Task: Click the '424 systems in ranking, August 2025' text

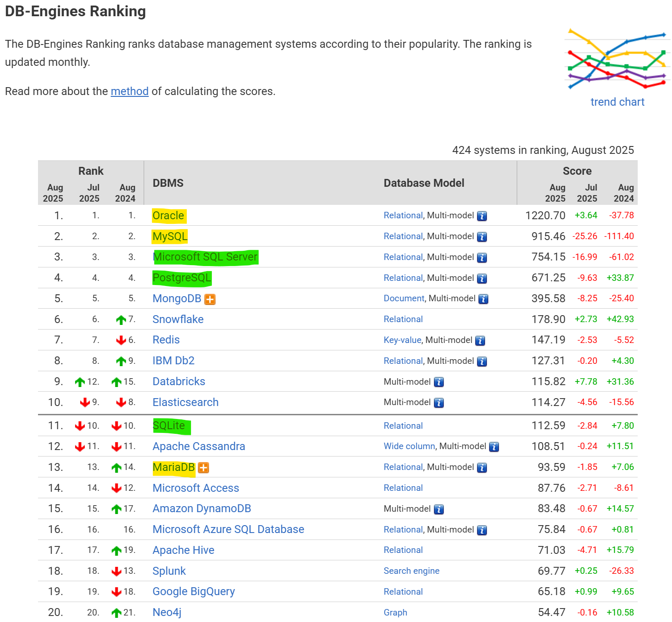Action: [x=543, y=150]
